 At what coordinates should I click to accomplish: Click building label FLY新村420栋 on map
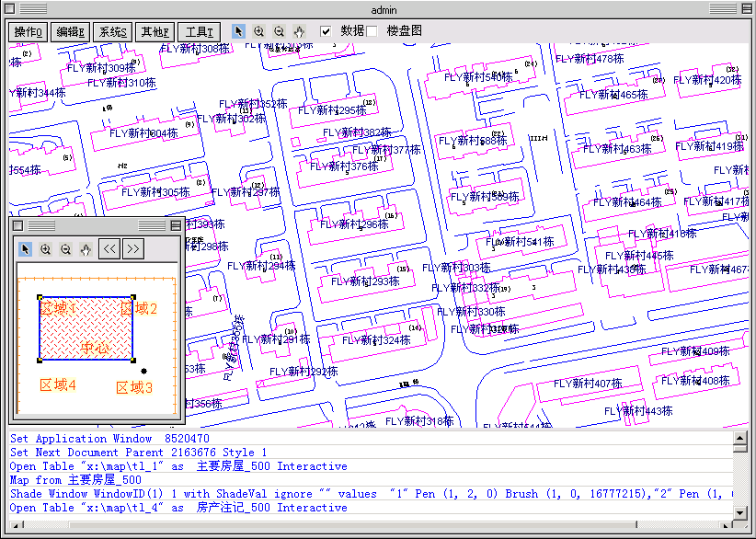[707, 80]
